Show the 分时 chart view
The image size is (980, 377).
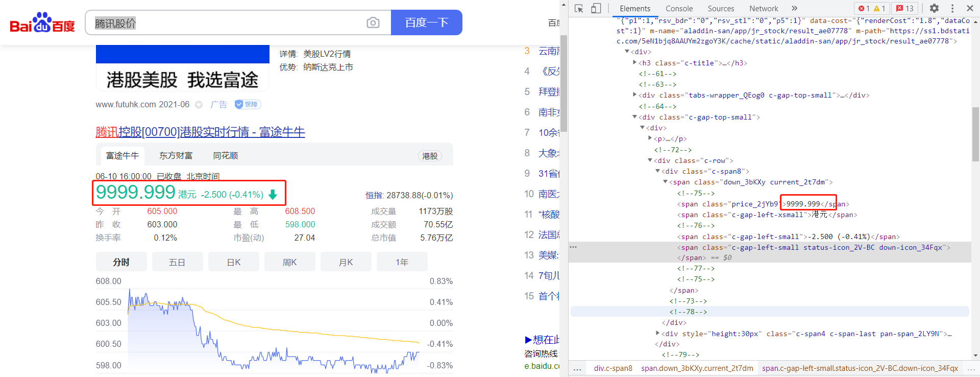point(121,262)
